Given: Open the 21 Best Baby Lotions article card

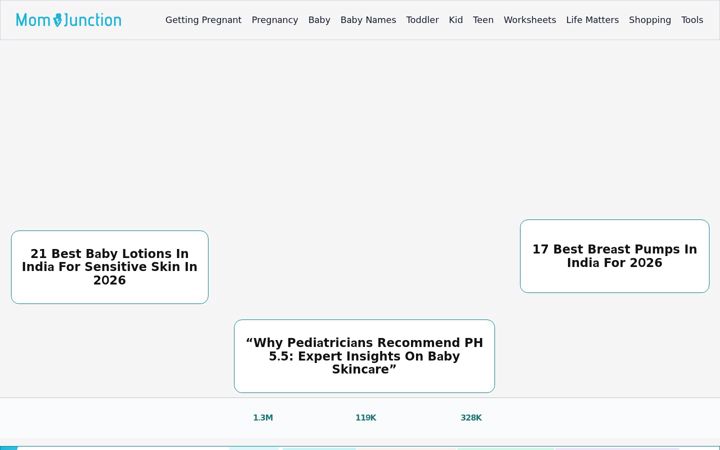Looking at the screenshot, I should point(110,267).
